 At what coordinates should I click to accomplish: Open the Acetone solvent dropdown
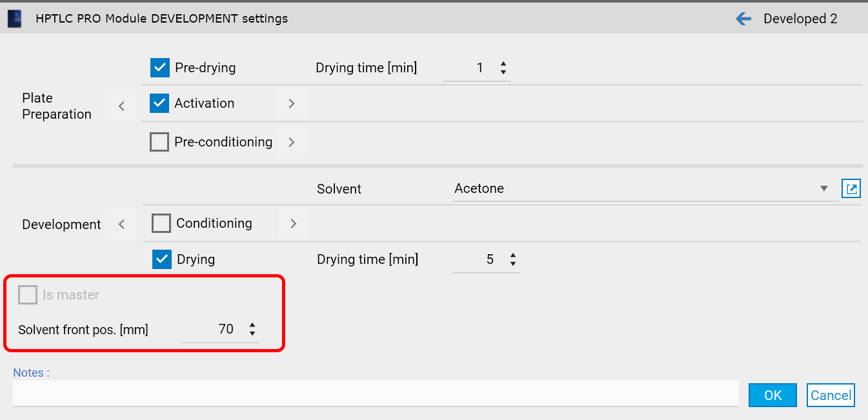[823, 189]
